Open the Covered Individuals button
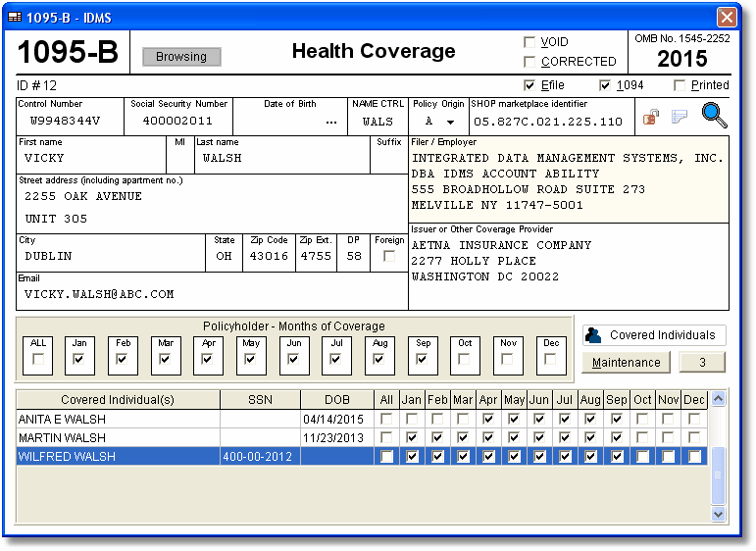Viewport: 756px width, 551px height. (654, 335)
